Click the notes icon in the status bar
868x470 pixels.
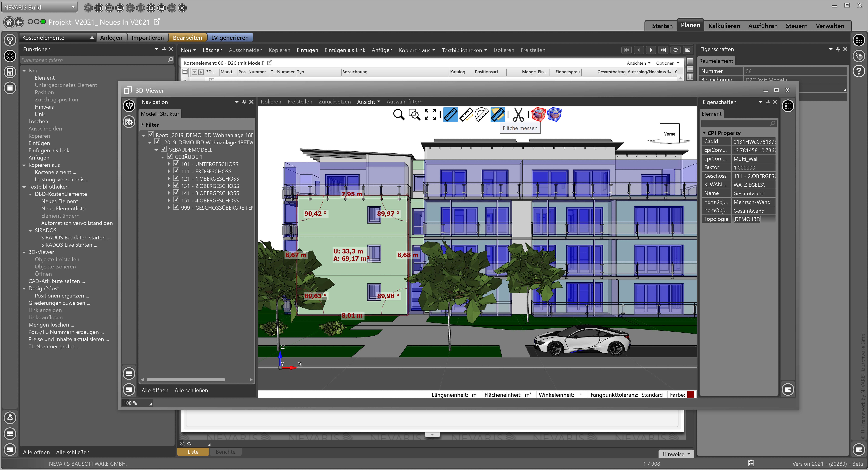pos(751,463)
